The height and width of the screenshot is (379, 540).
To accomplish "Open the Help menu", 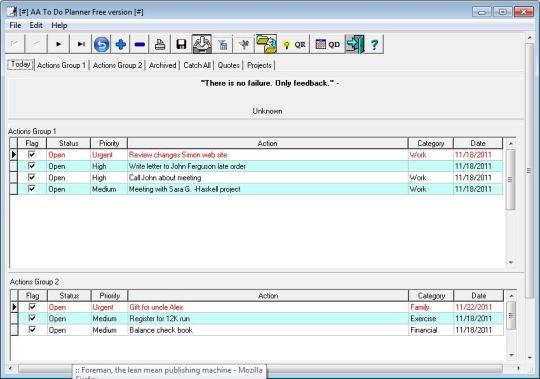I will (x=59, y=25).
